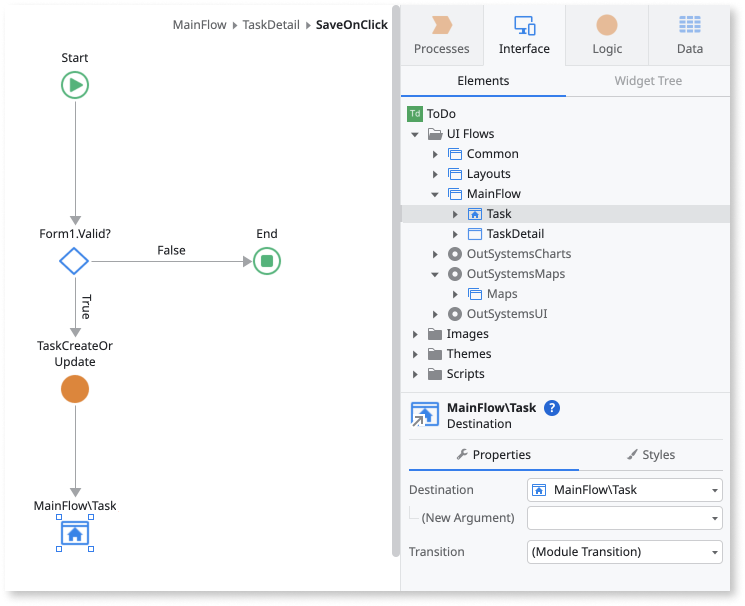The width and height of the screenshot is (745, 606).
Task: Click the MainFlow flow icon
Action: [x=455, y=194]
